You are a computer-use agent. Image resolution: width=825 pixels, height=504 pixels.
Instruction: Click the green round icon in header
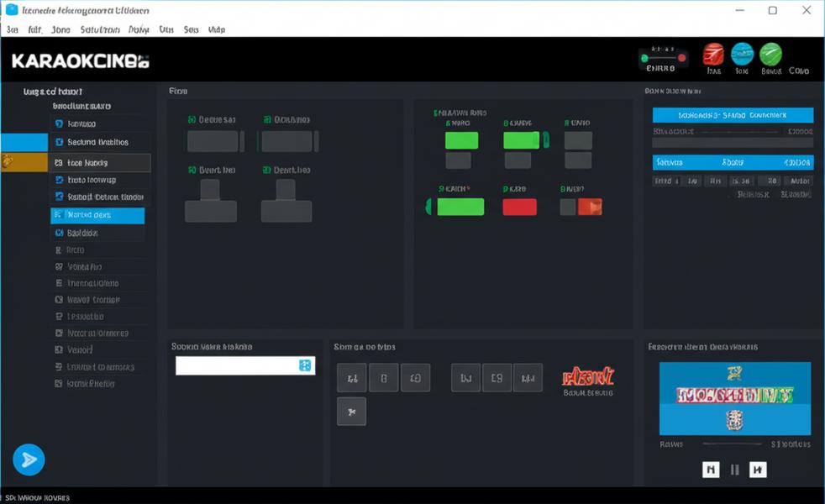click(770, 55)
